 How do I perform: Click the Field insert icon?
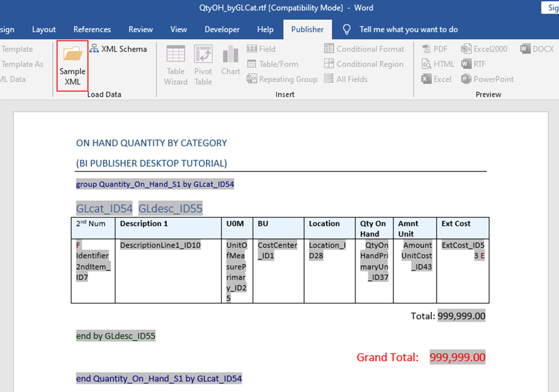251,49
